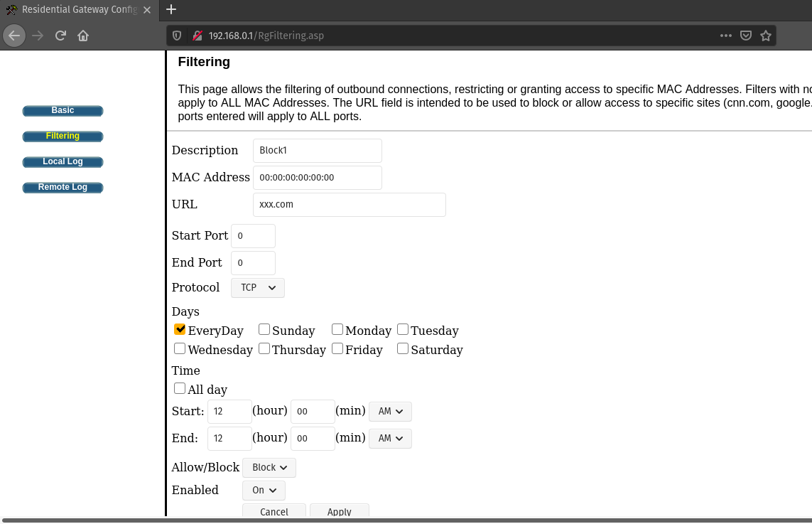This screenshot has height=524, width=812.
Task: Open the Basic menu page
Action: 63,110
